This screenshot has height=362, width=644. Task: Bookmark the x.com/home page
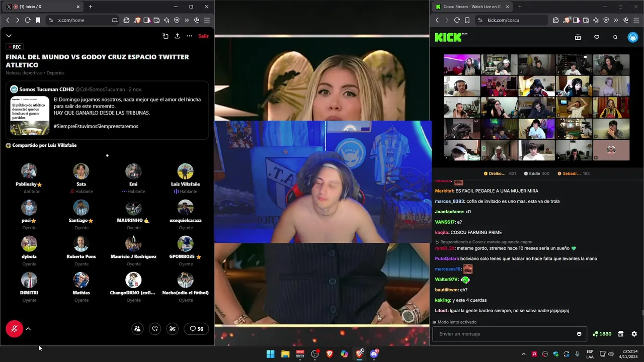pyautogui.click(x=38, y=20)
